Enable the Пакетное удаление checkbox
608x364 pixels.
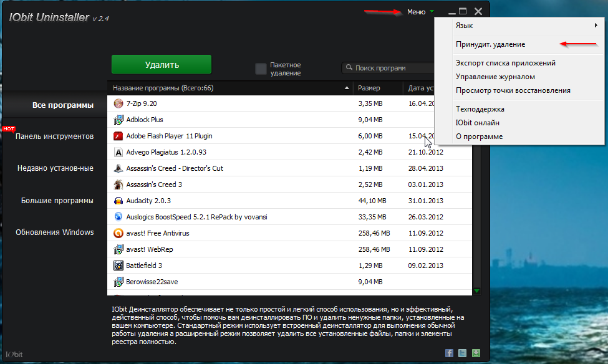[x=261, y=69]
